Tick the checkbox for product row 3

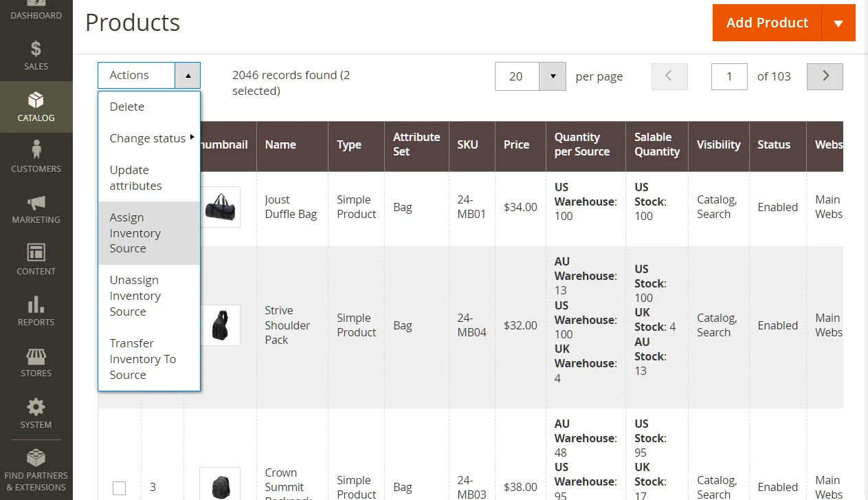pyautogui.click(x=119, y=488)
